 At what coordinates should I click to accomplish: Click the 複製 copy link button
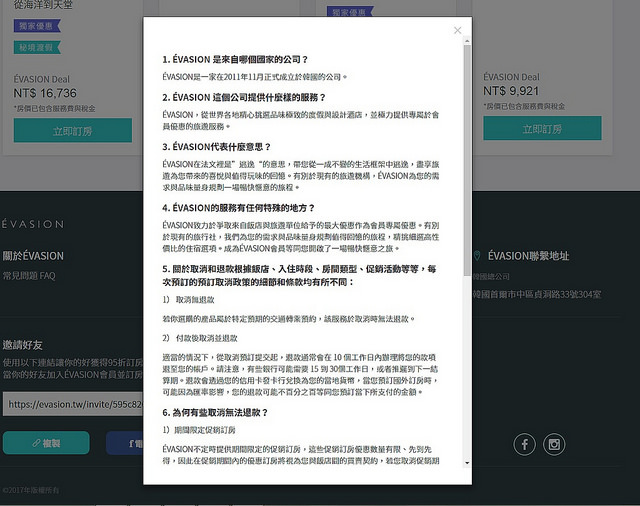[x=46, y=443]
